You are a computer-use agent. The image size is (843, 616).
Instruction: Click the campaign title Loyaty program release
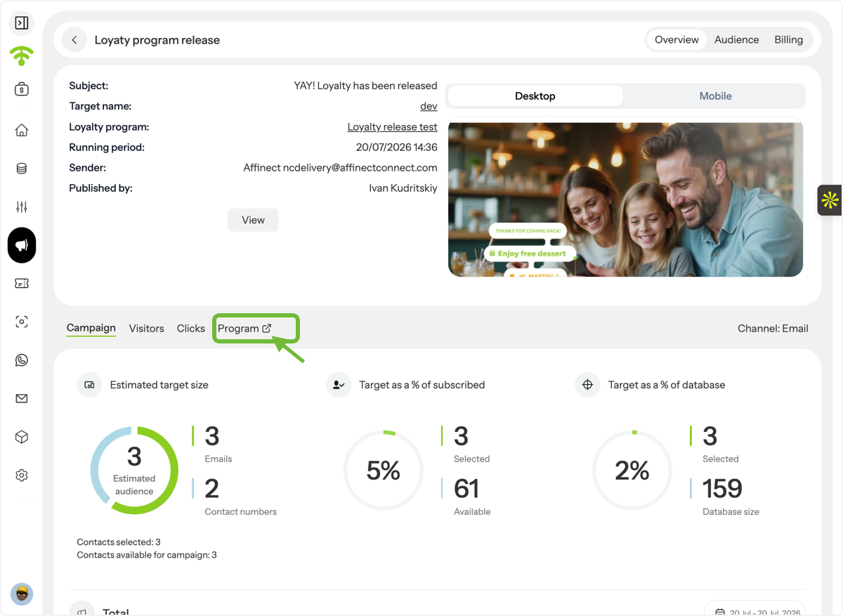coord(157,40)
